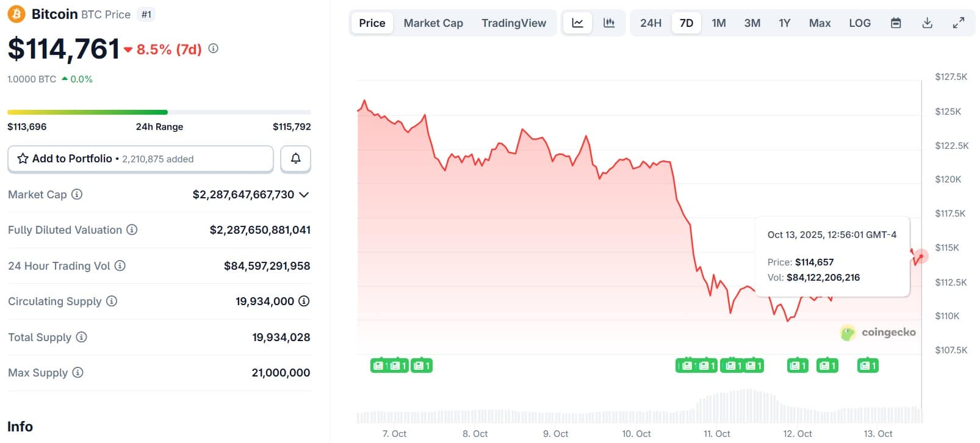Viewport: 980px width, 443px height.
Task: Select the 24H time range
Action: [x=650, y=23]
